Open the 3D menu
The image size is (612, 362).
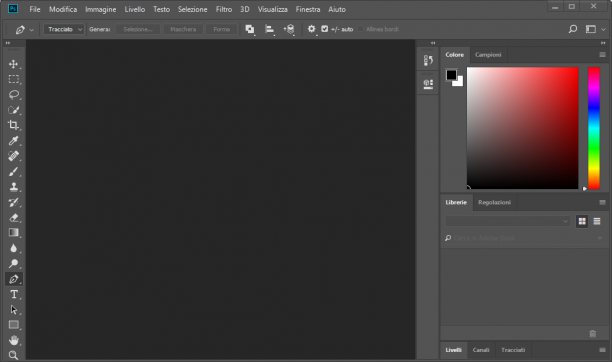tap(245, 9)
